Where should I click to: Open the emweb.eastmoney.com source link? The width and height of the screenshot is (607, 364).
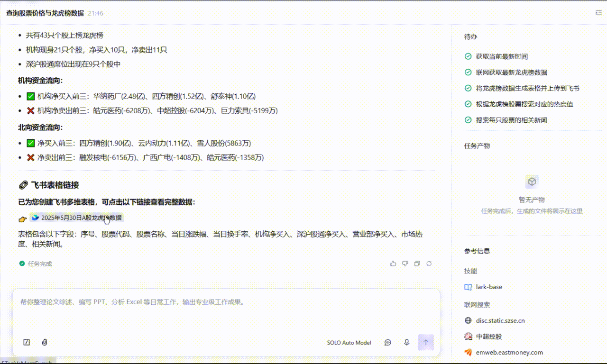(x=509, y=353)
